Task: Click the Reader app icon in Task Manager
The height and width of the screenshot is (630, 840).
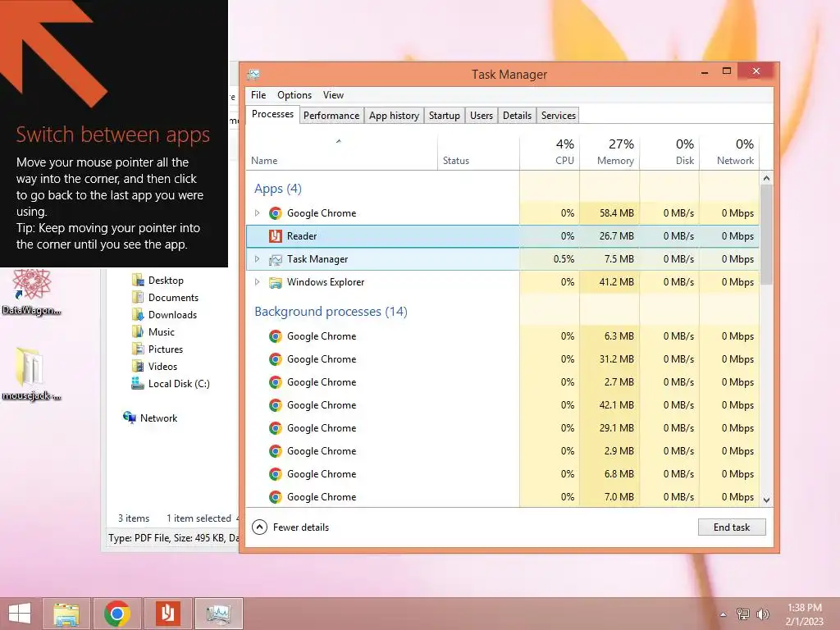Action: (276, 236)
